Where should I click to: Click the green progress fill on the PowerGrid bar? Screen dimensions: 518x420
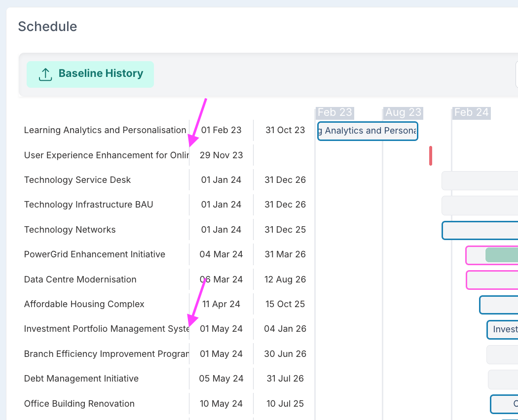coord(501,255)
